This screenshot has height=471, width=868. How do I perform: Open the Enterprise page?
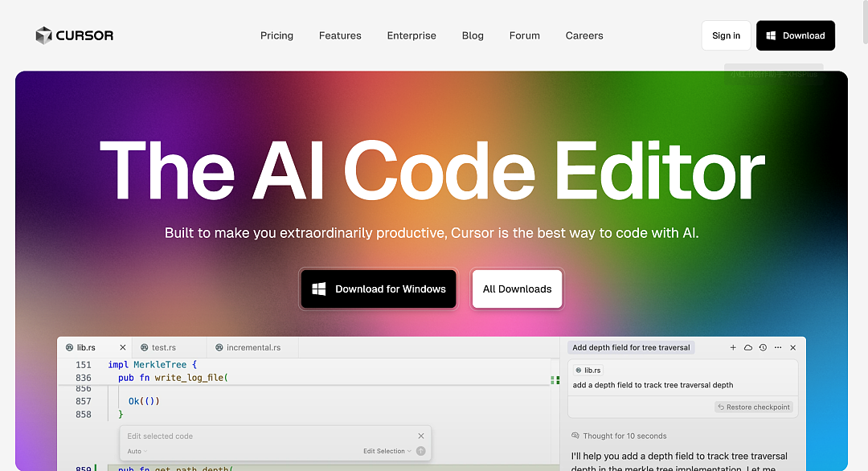(411, 35)
